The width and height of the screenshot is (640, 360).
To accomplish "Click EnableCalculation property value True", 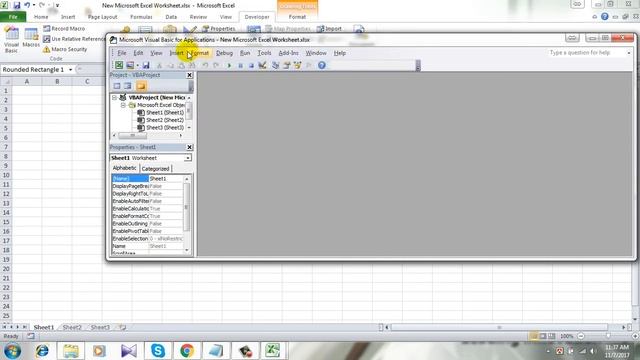I will (166, 209).
